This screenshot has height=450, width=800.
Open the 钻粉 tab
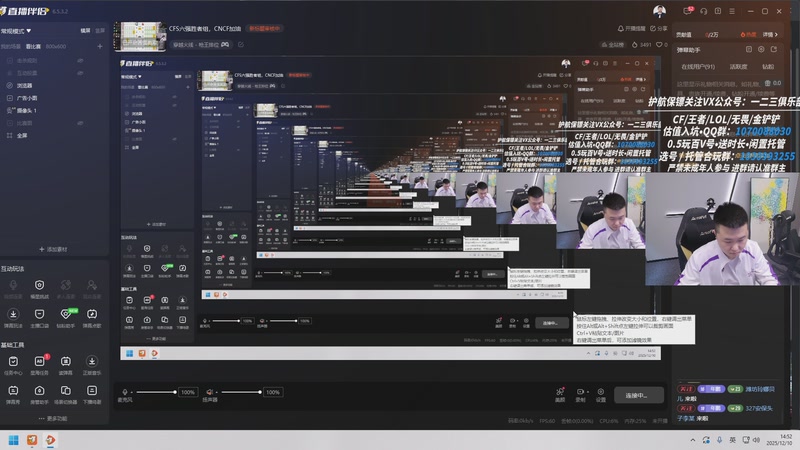768,67
